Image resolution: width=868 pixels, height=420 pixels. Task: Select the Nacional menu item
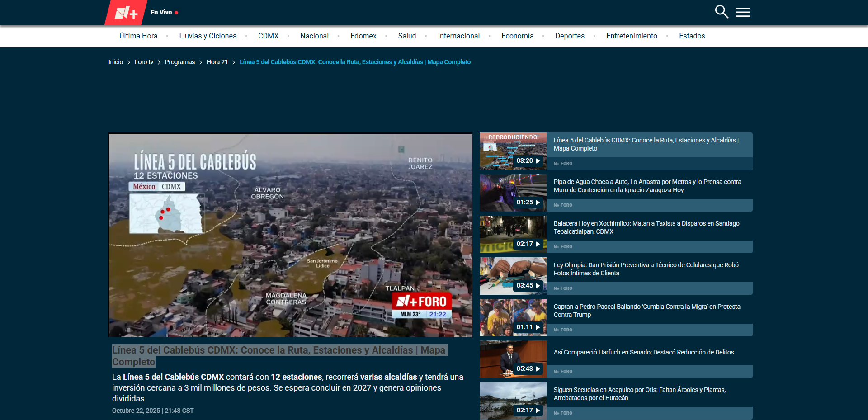(315, 36)
